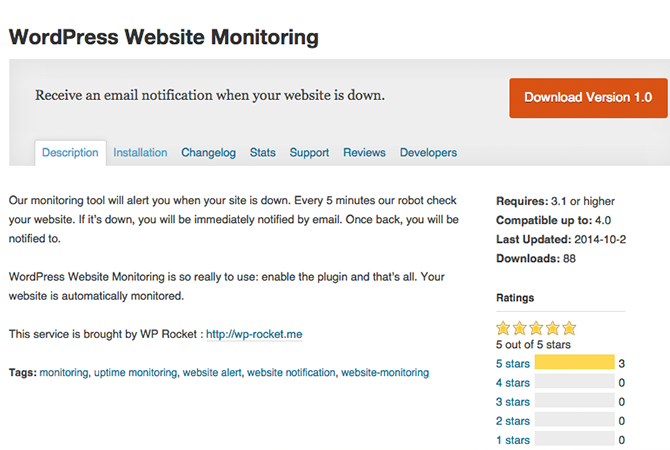Click the 5 stars rating link
670x450 pixels.
[x=513, y=364]
